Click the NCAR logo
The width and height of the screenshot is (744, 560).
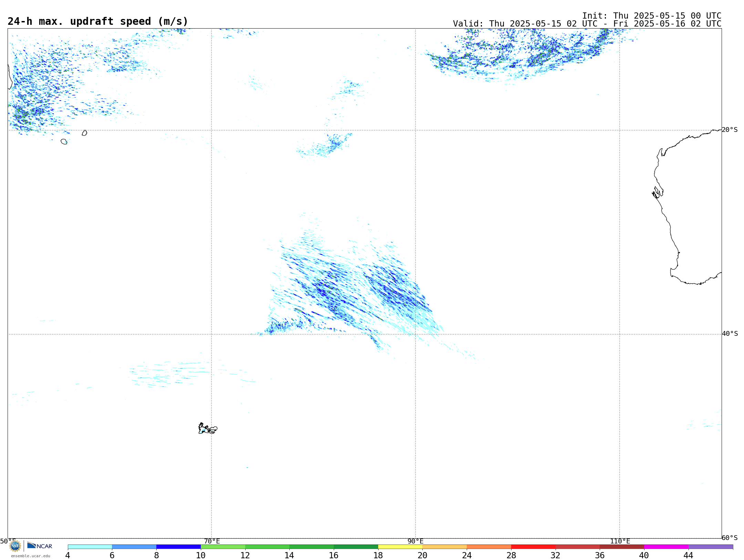point(40,546)
